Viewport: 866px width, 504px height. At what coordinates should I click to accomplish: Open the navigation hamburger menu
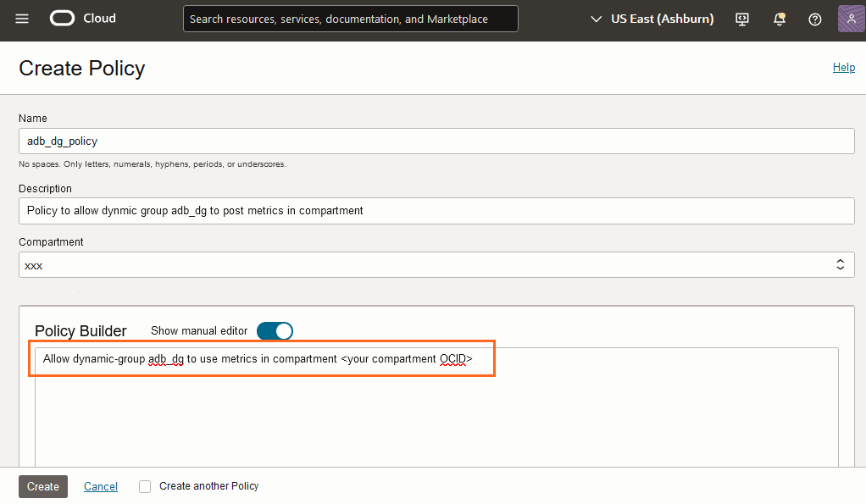pos(24,18)
